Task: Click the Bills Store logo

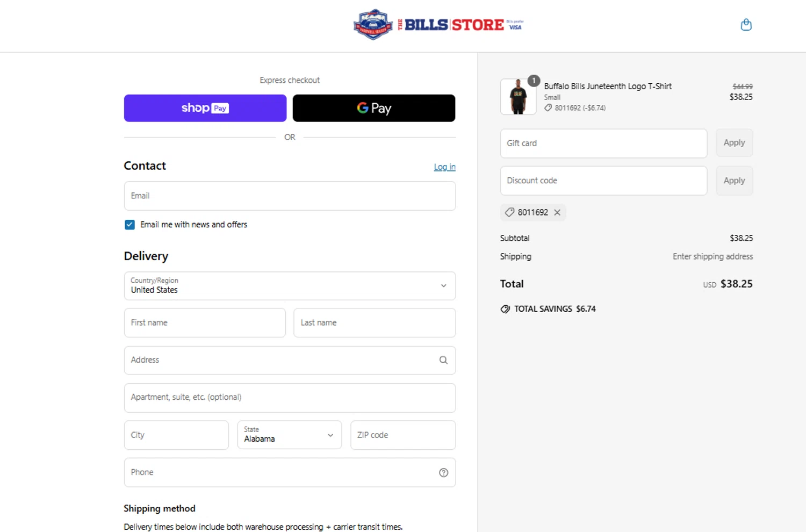Action: click(x=438, y=25)
